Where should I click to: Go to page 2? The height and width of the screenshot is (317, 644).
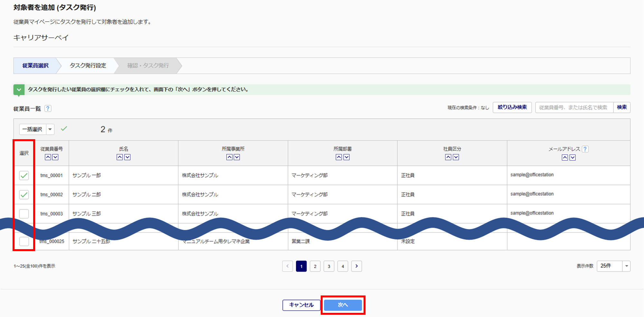pyautogui.click(x=315, y=266)
